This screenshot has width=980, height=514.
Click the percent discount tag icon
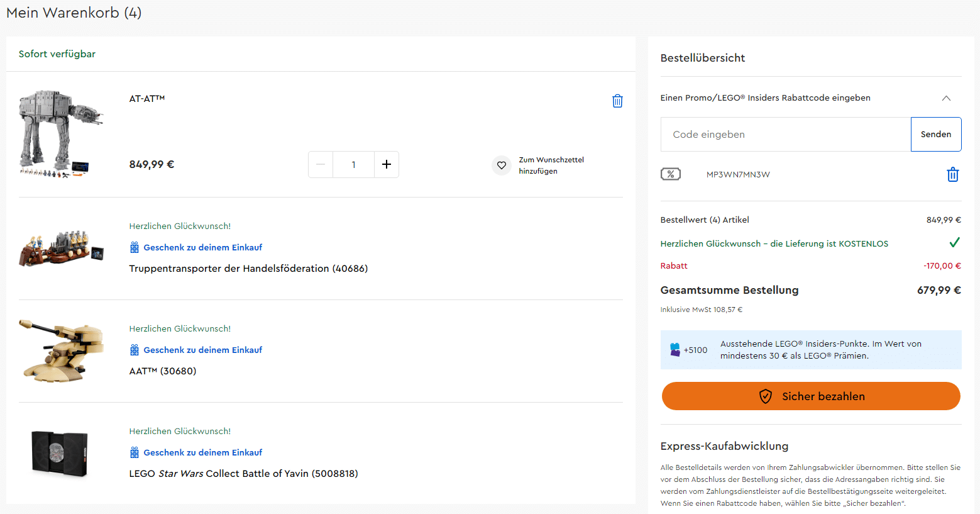[671, 174]
